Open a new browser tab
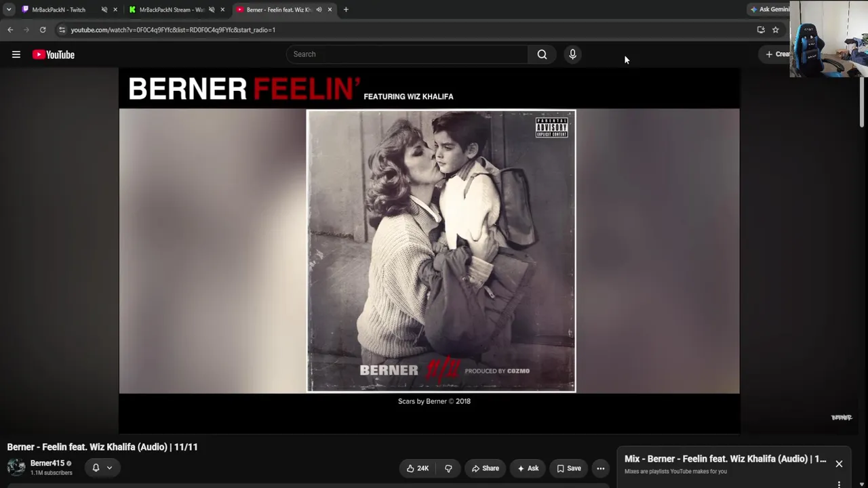 346,9
